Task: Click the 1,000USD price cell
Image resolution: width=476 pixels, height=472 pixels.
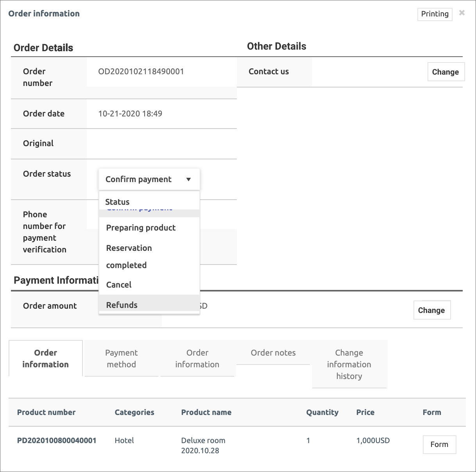Action: (x=373, y=440)
